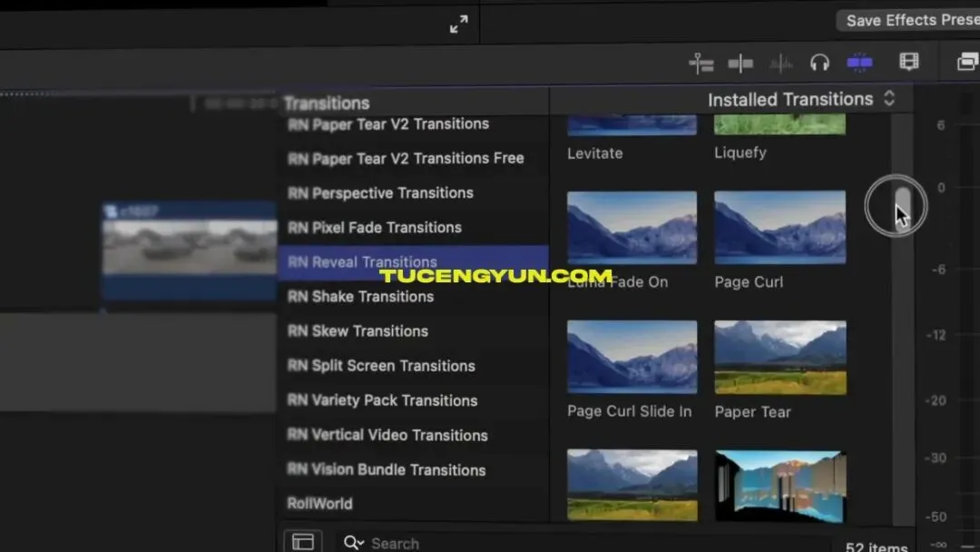Viewport: 980px width, 552px height.
Task: Select bottom-row meadow mountain transition thumbnail
Action: pos(632,485)
